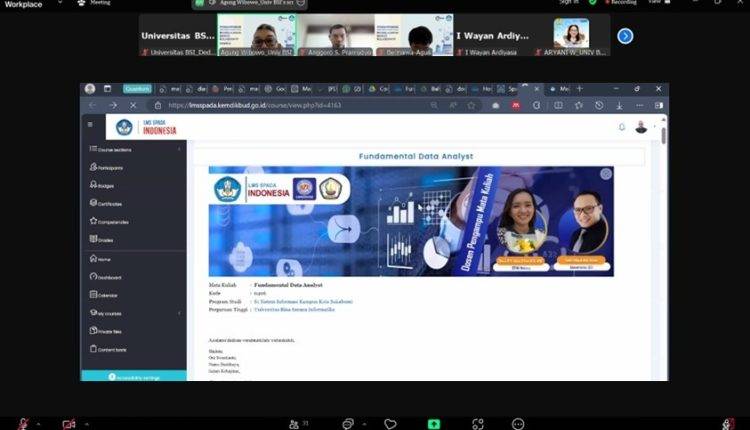Select ARYANTI W participant tile
750x430 pixels.
click(x=571, y=34)
